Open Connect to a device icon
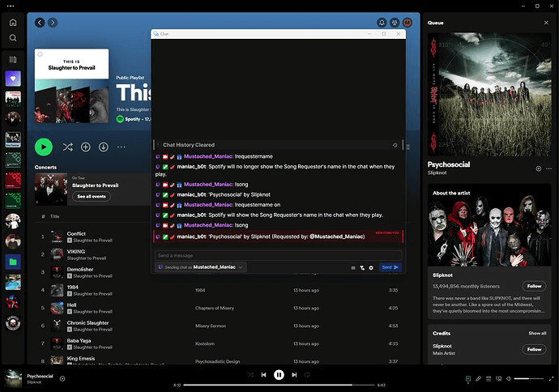 (499, 379)
